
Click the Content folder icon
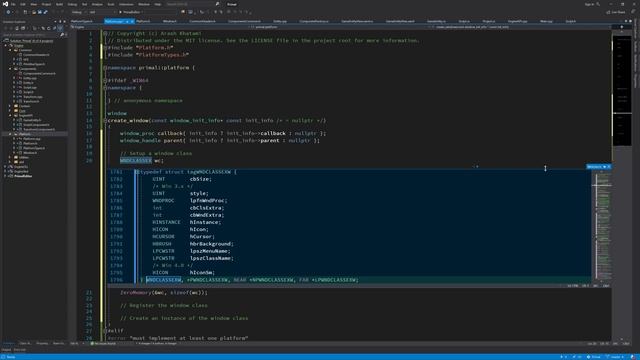(x=16, y=106)
